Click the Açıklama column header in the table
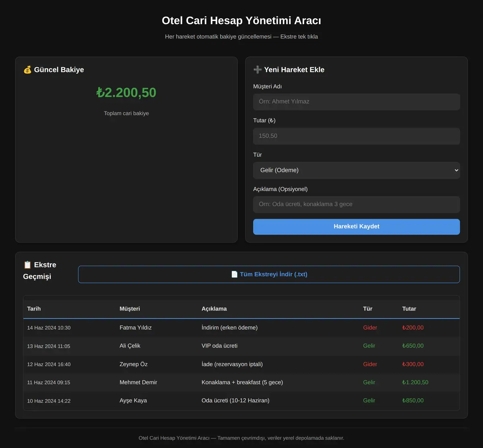This screenshot has width=483, height=448. (214, 309)
